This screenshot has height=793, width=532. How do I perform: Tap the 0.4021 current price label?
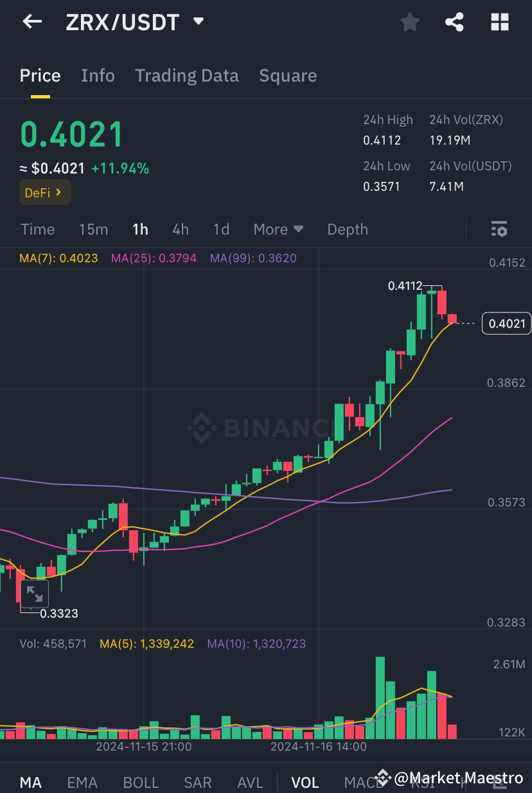point(506,323)
